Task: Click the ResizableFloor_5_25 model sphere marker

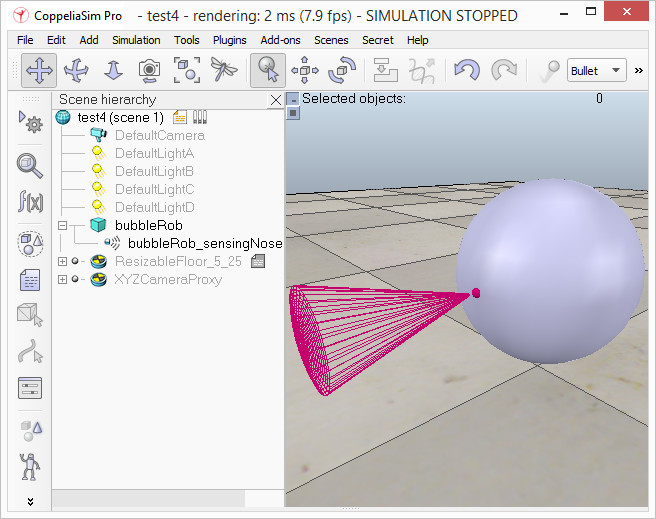Action: click(75, 261)
